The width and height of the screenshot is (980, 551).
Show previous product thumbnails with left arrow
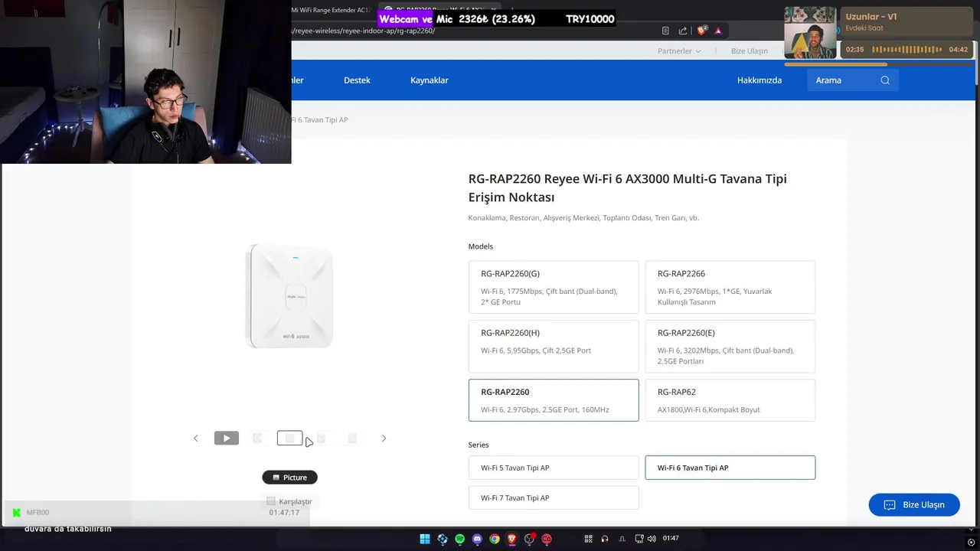(196, 439)
